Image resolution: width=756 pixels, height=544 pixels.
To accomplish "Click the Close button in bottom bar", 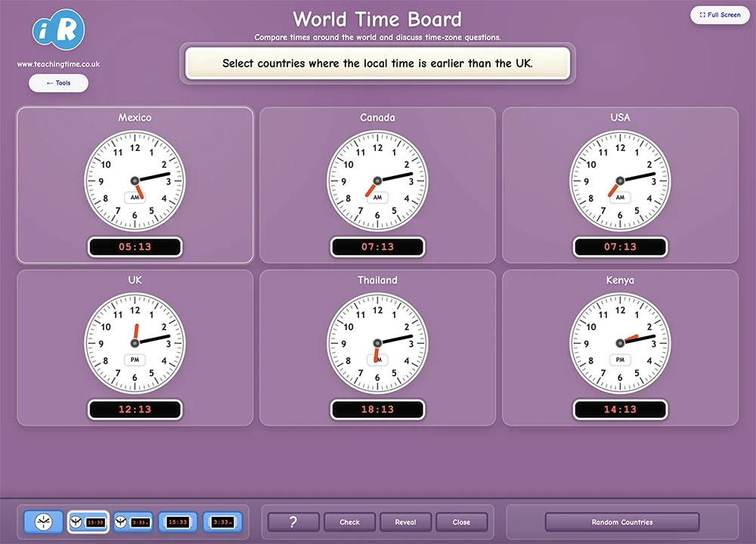I will pyautogui.click(x=461, y=522).
